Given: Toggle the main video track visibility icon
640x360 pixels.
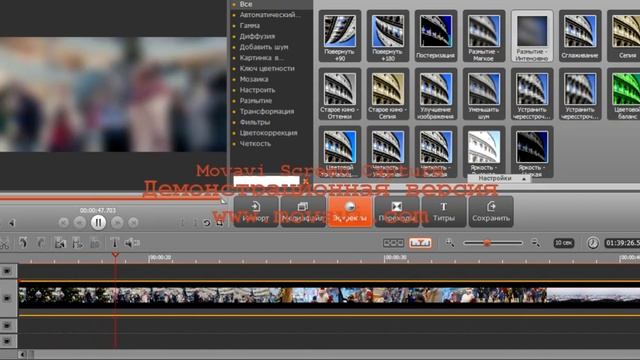Looking at the screenshot, I should click(7, 298).
